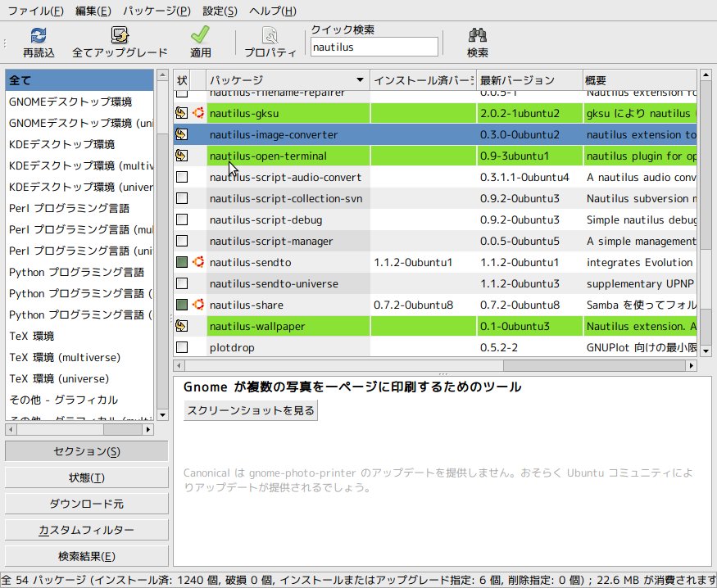Click the status icon for nautilus-wallpaper
This screenshot has height=588, width=717.
click(182, 326)
